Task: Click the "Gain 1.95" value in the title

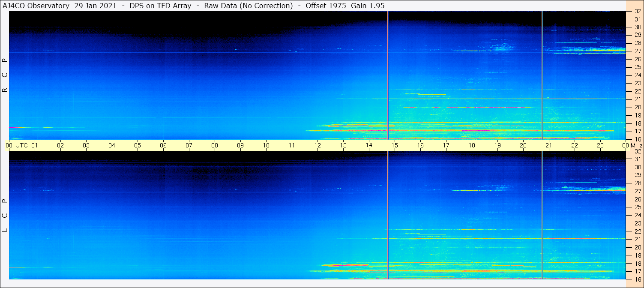Action: point(368,6)
